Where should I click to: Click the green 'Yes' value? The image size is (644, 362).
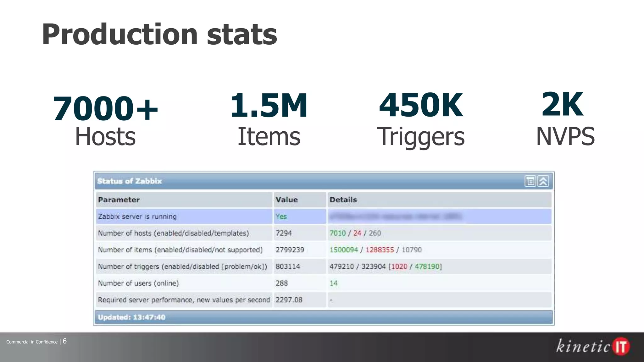[281, 217]
